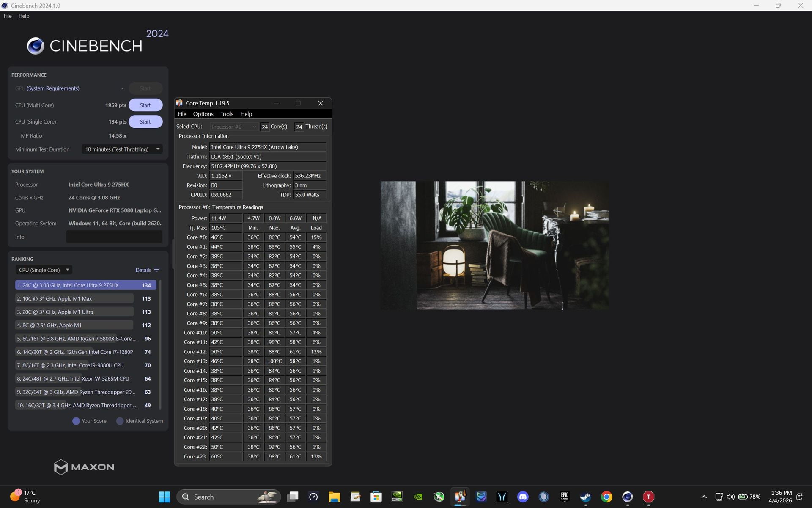The width and height of the screenshot is (812, 508).
Task: Open Microsoft Store from the taskbar
Action: pos(376,497)
